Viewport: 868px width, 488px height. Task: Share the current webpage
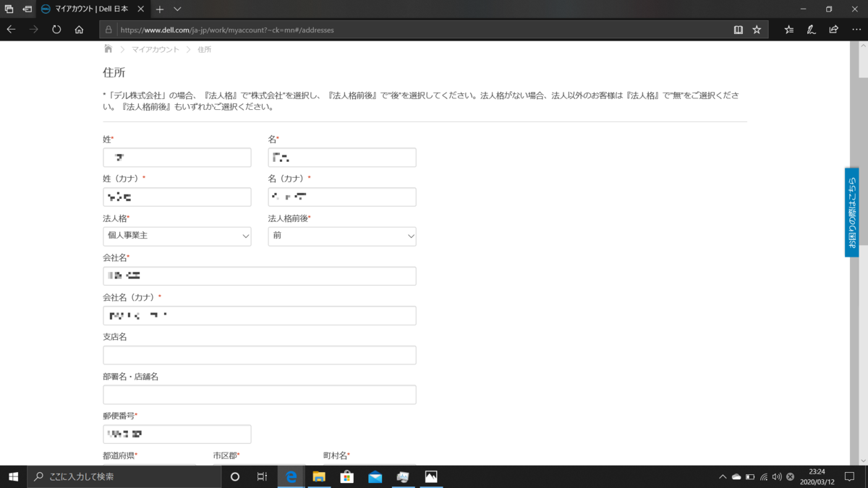pos(834,30)
